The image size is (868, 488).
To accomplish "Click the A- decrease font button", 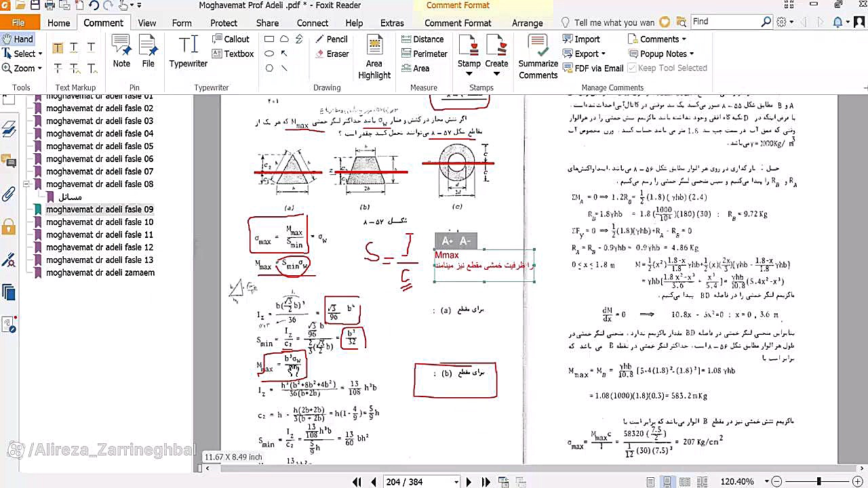I will point(465,241).
